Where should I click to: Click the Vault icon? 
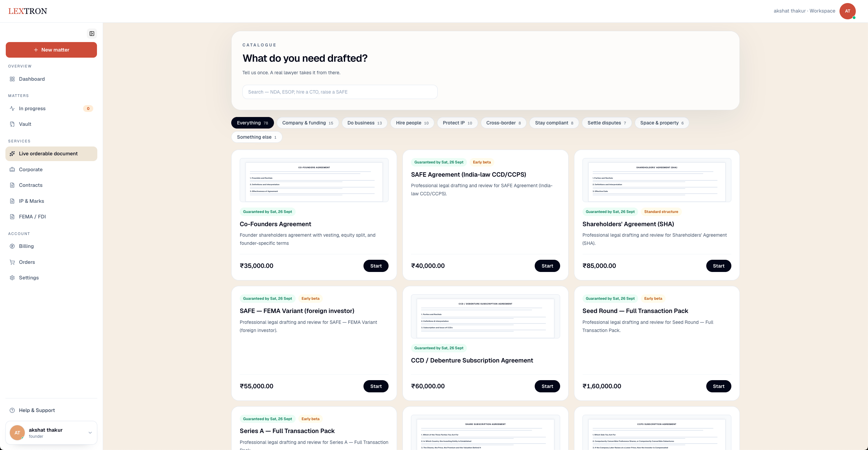tap(12, 124)
